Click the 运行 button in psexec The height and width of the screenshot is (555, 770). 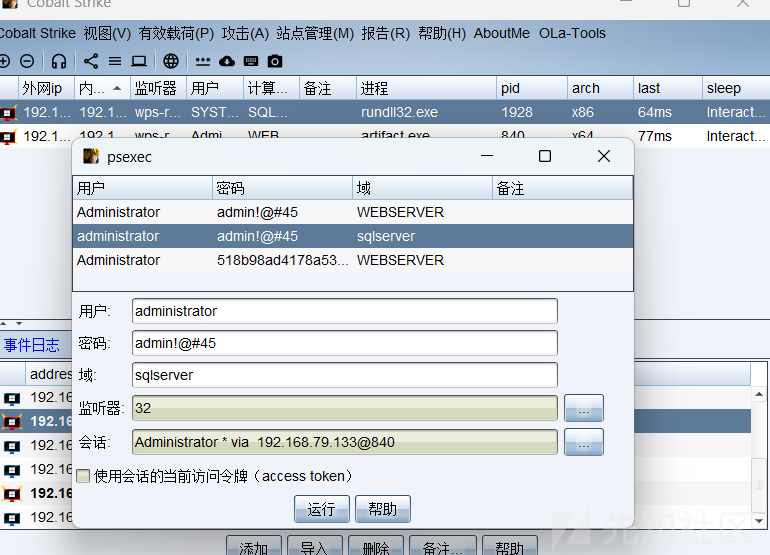pyautogui.click(x=322, y=509)
